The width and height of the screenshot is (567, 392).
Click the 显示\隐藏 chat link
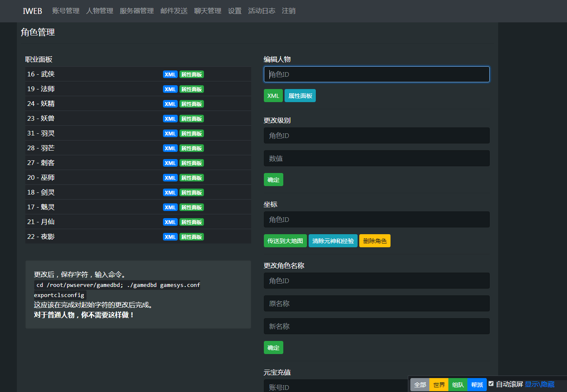[540, 384]
